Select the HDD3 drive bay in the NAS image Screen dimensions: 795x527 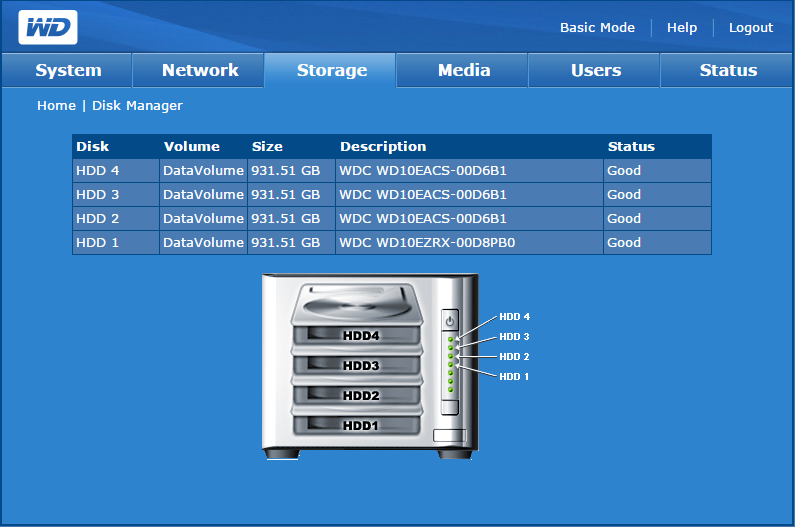coord(361,365)
